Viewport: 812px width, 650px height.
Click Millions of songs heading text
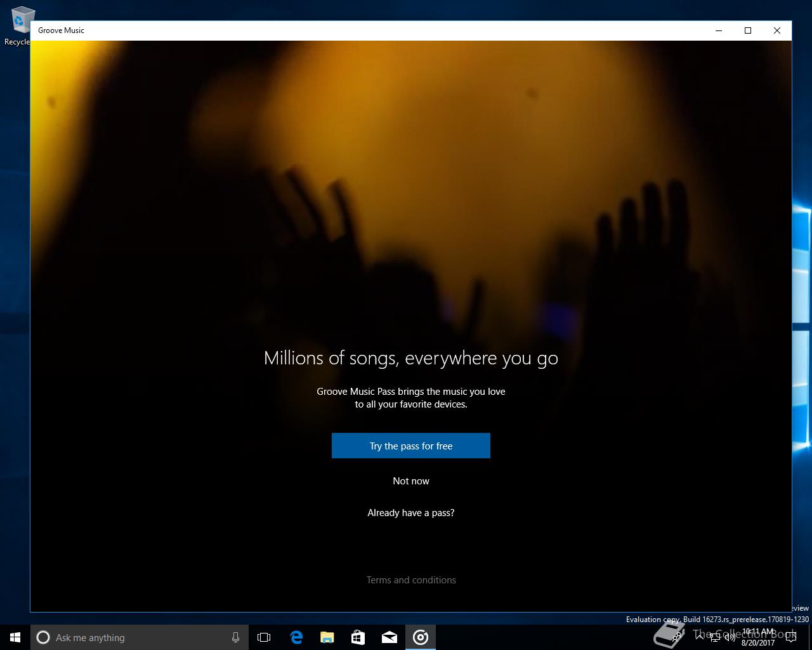coord(411,359)
